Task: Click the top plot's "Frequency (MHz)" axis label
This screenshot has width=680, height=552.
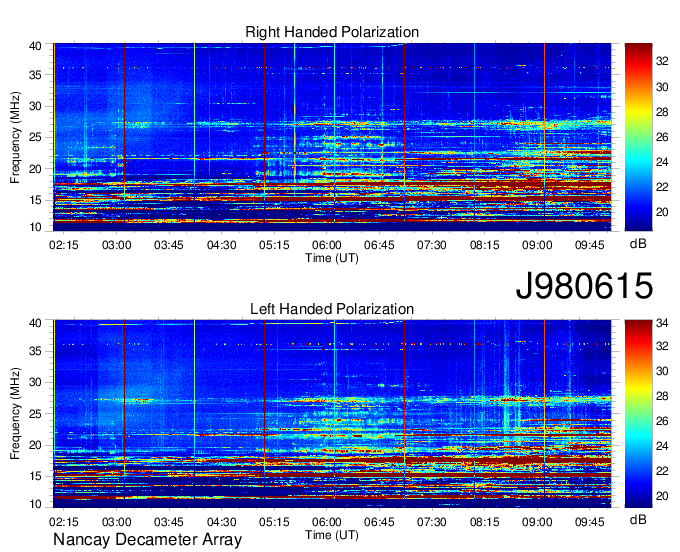Action: 15,137
